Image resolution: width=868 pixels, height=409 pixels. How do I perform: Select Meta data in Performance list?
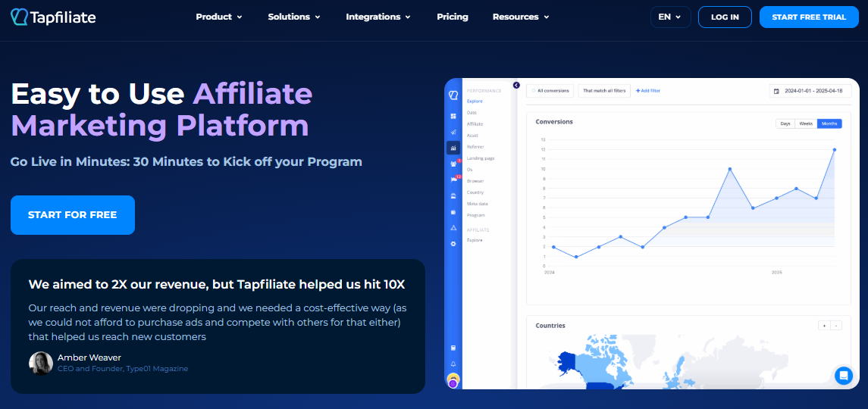point(477,204)
